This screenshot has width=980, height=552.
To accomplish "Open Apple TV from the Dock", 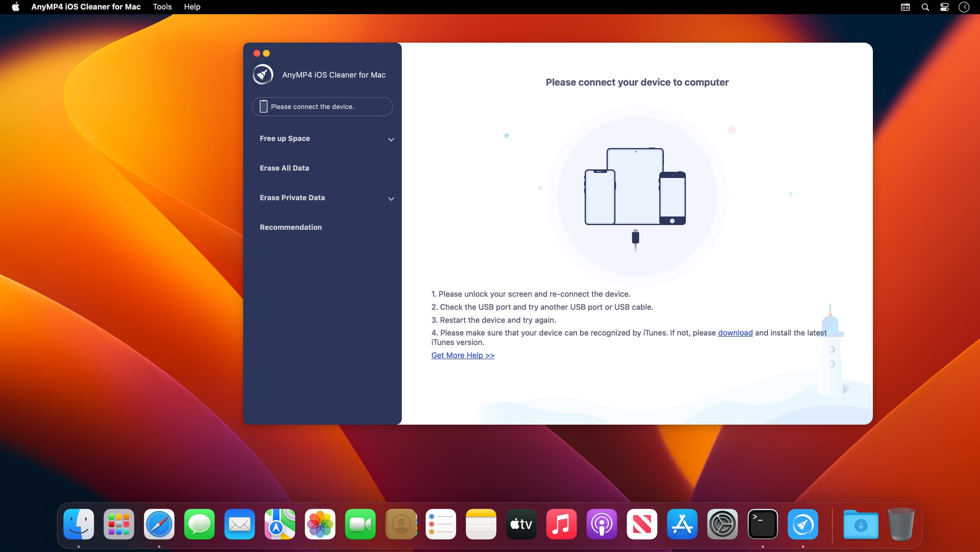I will 521,524.
